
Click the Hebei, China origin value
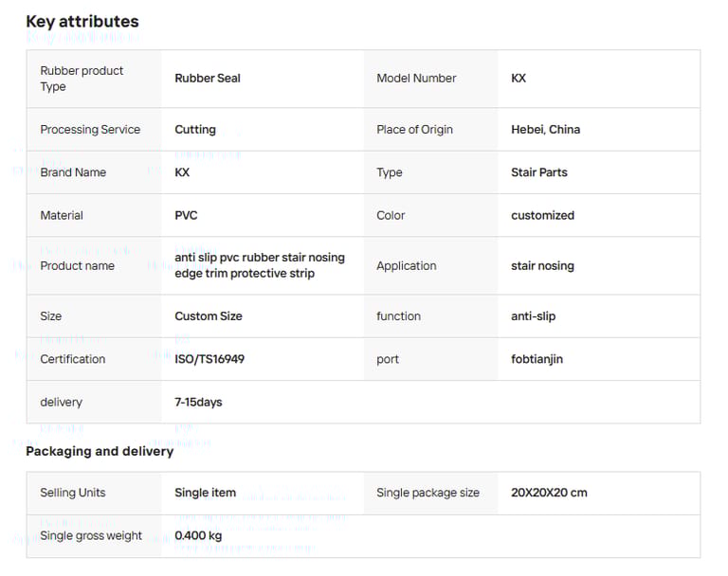pyautogui.click(x=545, y=130)
